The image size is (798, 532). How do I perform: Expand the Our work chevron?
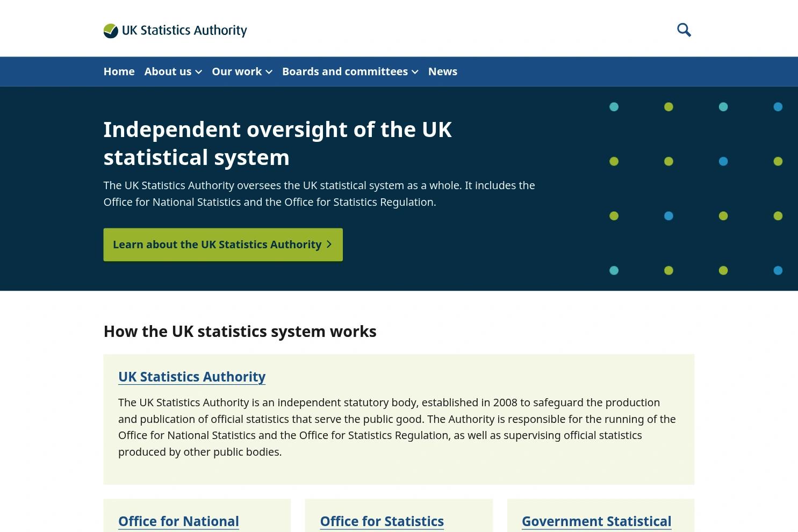point(269,72)
